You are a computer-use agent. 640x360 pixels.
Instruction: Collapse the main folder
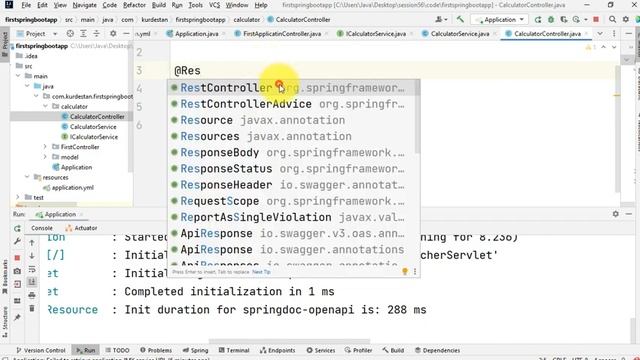[18, 76]
